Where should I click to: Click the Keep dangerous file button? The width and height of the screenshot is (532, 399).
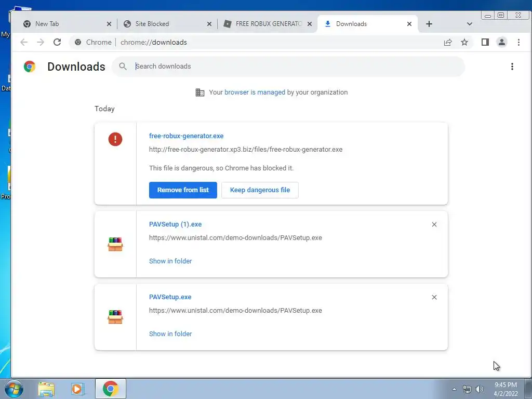click(260, 190)
